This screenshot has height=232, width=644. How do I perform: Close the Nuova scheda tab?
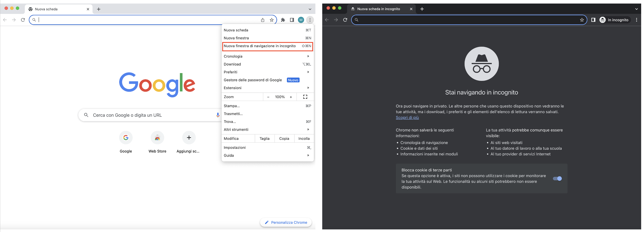88,9
